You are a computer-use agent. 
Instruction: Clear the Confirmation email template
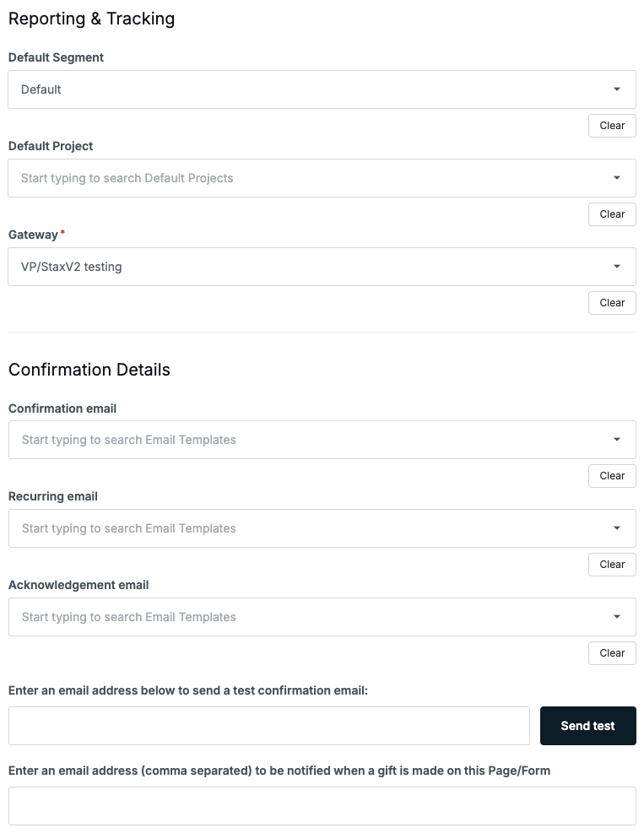[612, 476]
